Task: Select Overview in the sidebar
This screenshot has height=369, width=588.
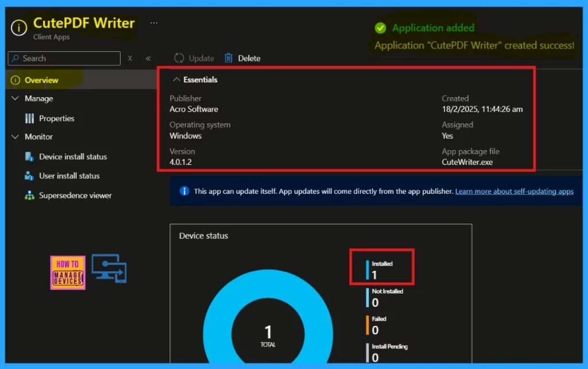Action: point(81,80)
